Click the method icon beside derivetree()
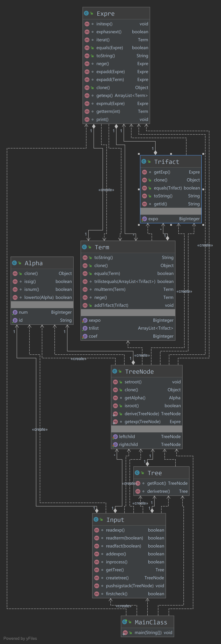The height and width of the screenshot is (644, 221). click(x=138, y=491)
